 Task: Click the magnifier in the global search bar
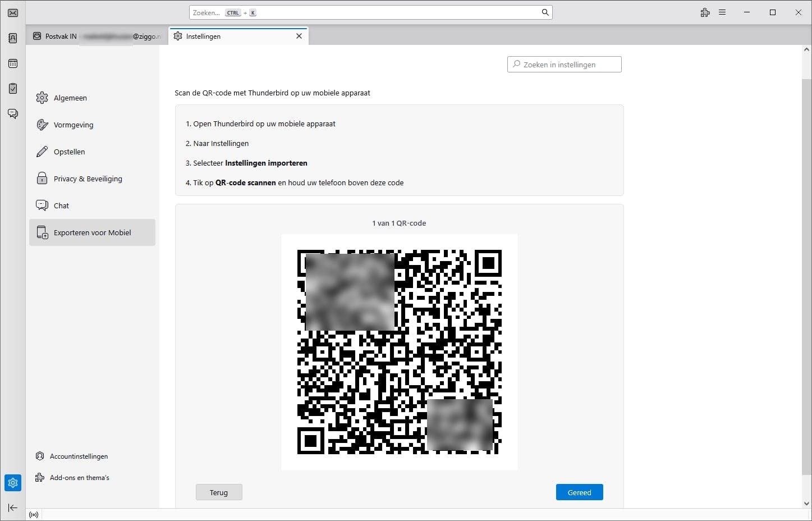tap(544, 12)
